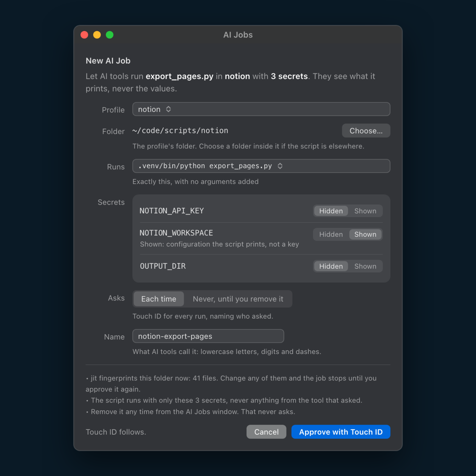Click the NOTION_WORKSPACE secret name

(x=176, y=233)
